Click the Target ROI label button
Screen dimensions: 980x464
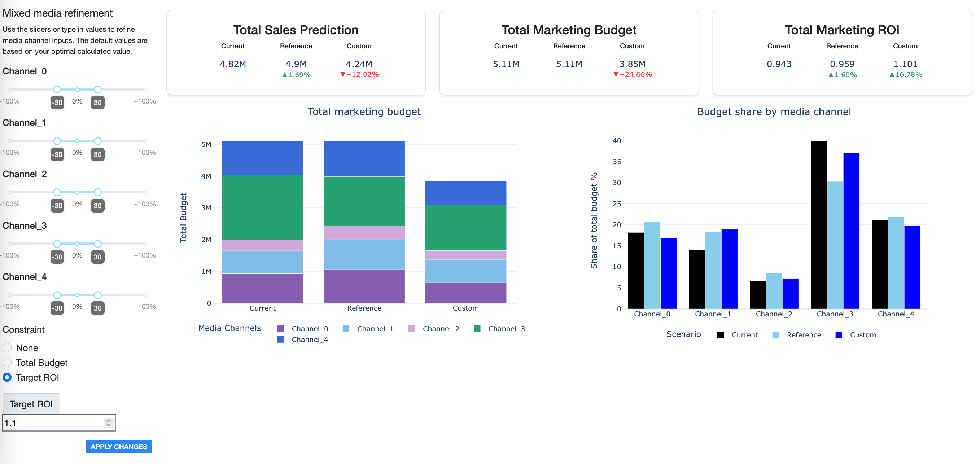[31, 403]
